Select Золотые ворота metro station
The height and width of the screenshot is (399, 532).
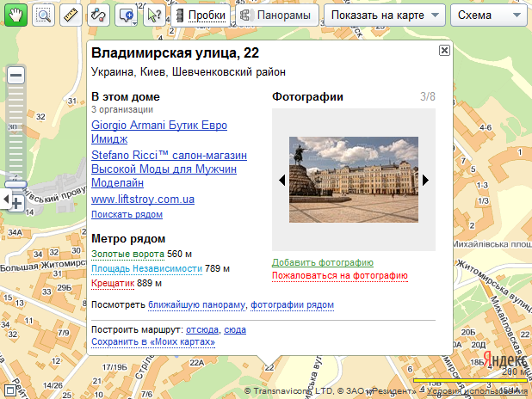coord(128,254)
